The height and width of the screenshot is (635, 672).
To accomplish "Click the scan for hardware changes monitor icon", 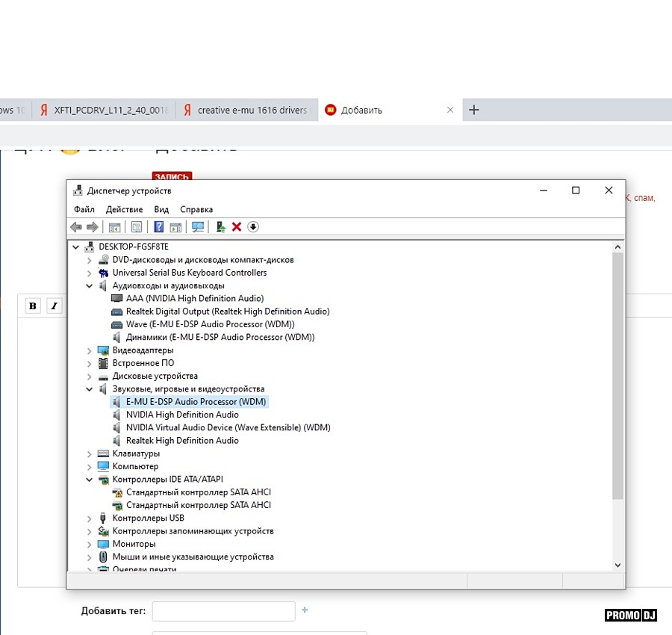I will 198,227.
